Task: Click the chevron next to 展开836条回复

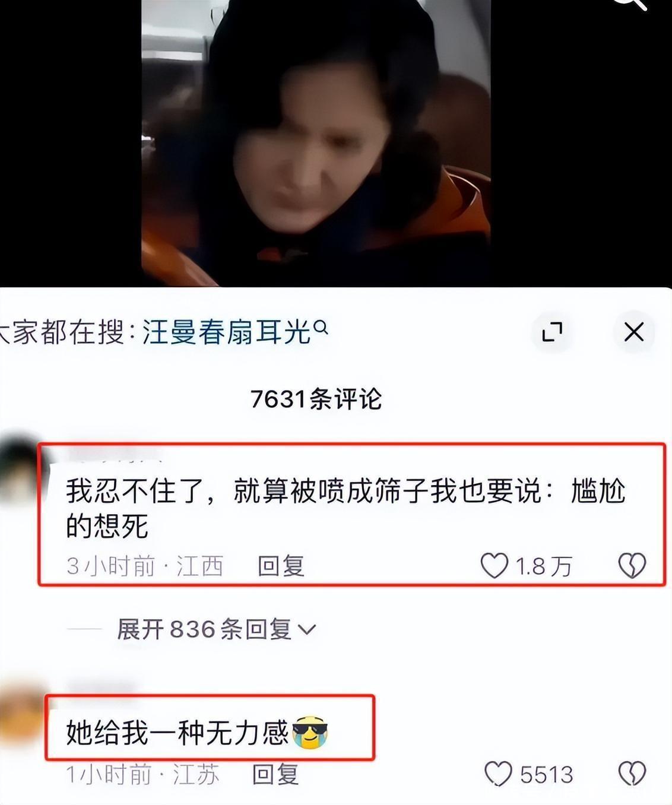Action: point(307,630)
